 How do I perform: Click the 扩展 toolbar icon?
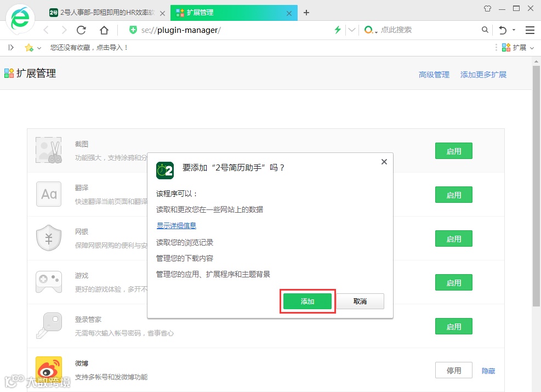pos(514,47)
